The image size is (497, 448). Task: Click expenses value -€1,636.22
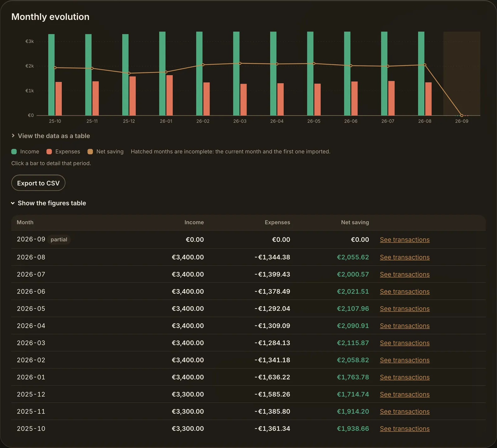[272, 377]
